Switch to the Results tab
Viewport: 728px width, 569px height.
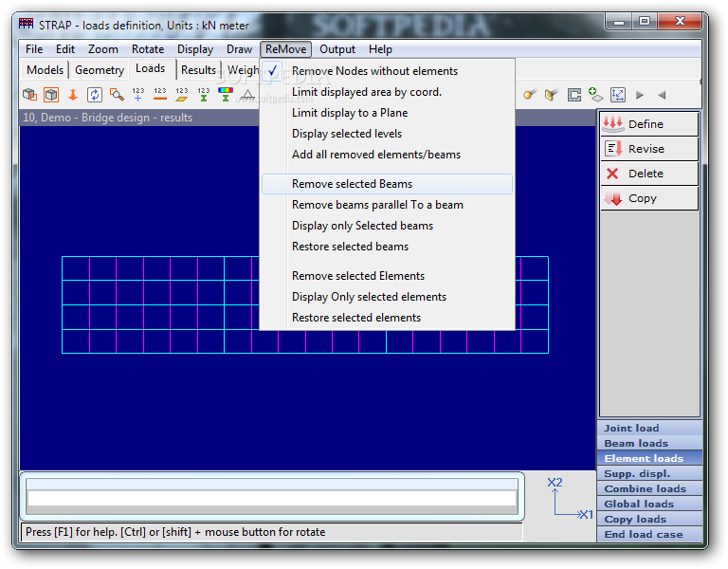pos(198,70)
